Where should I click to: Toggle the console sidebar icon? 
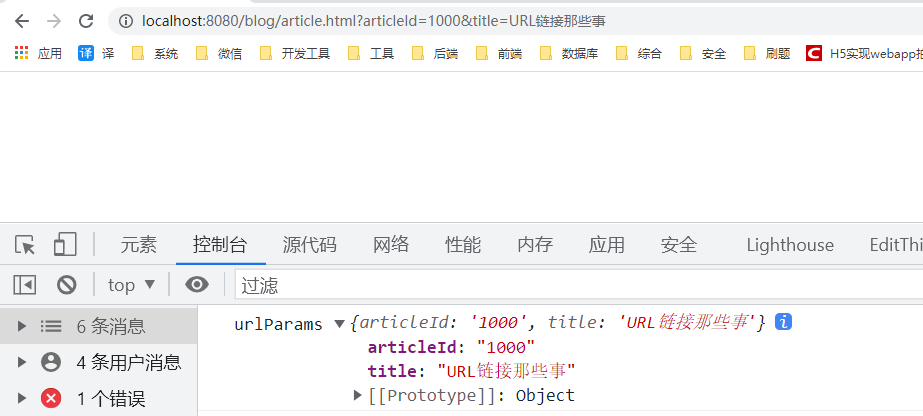[25, 285]
